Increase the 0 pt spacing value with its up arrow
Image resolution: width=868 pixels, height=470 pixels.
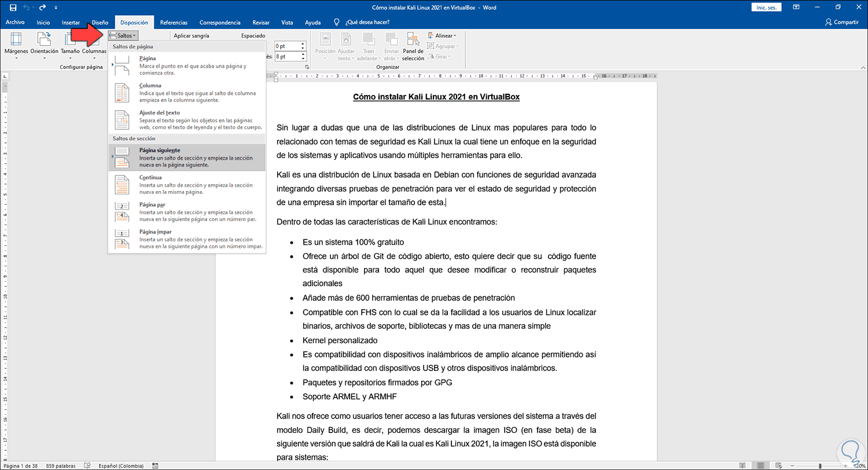point(303,43)
